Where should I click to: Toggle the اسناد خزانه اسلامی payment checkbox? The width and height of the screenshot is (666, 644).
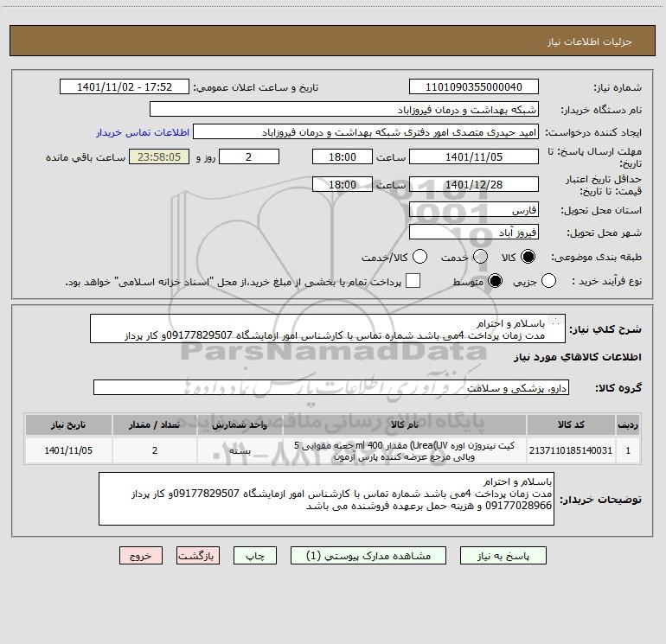pos(413,281)
